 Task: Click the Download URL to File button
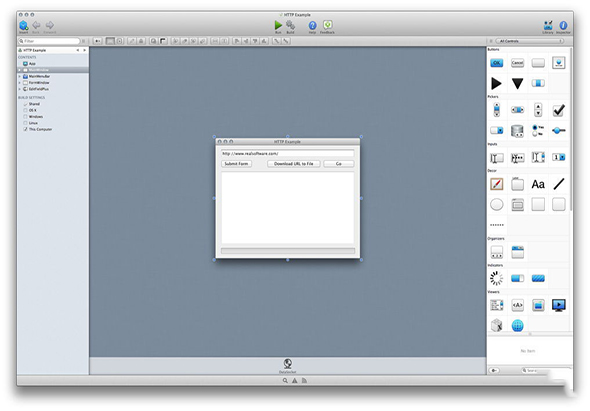coord(293,164)
